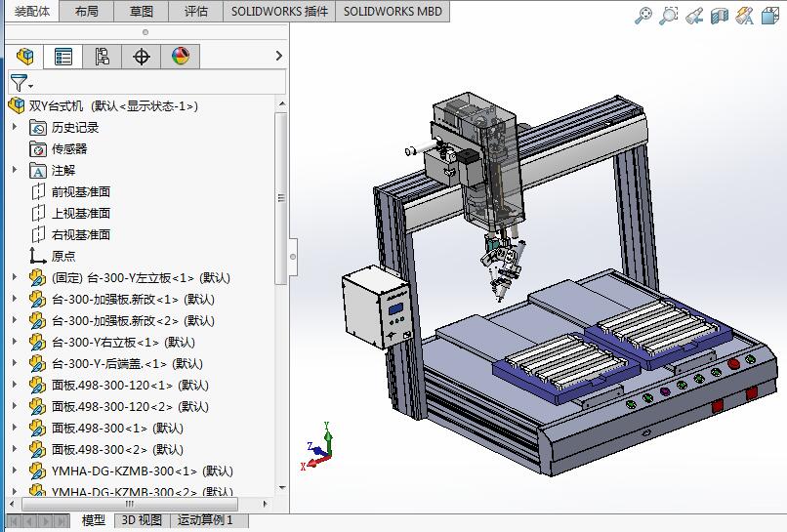Expand the 历史记录 tree node
Image resolution: width=787 pixels, height=532 pixels.
[15, 127]
